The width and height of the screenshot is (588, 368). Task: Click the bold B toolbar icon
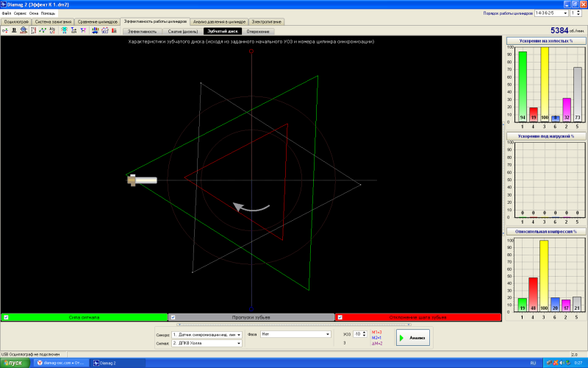click(14, 30)
